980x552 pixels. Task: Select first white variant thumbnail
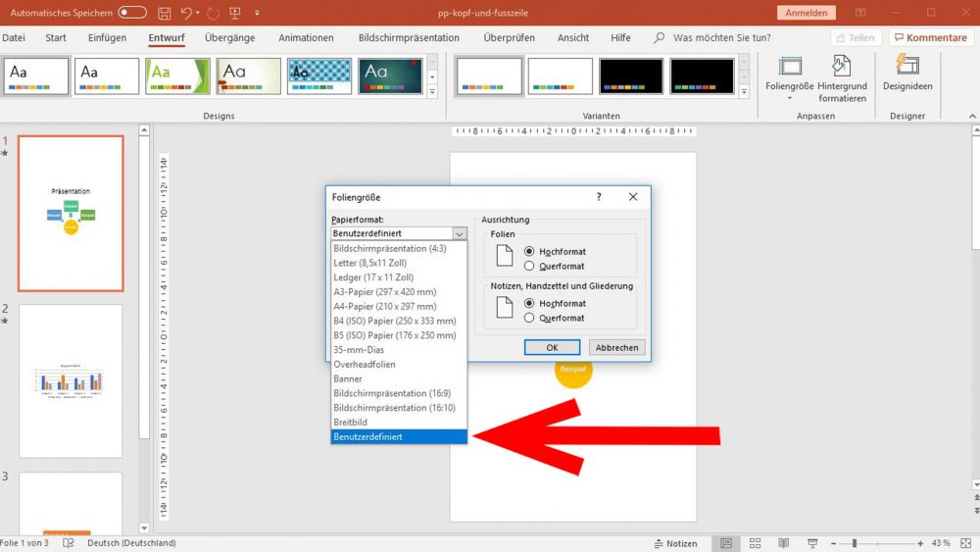(489, 76)
